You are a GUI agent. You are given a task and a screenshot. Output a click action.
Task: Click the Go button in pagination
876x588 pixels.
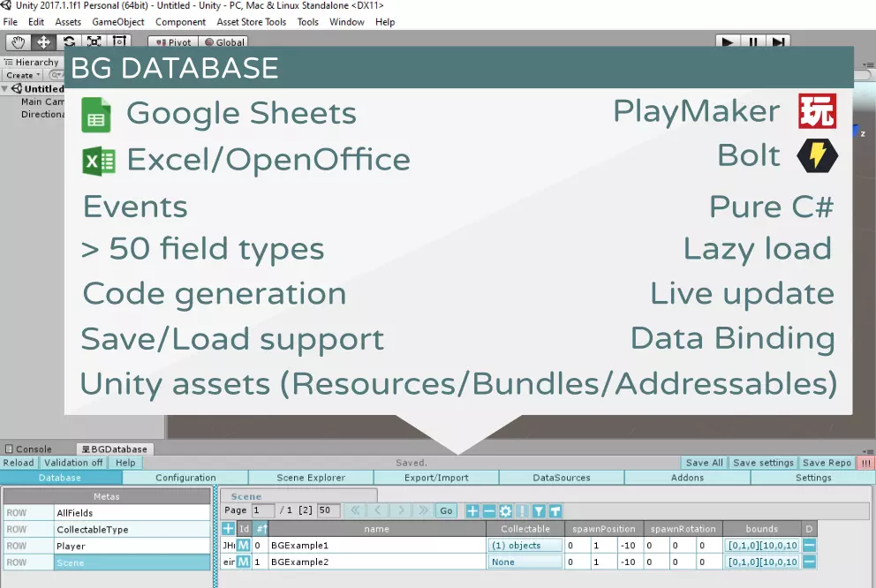point(446,510)
